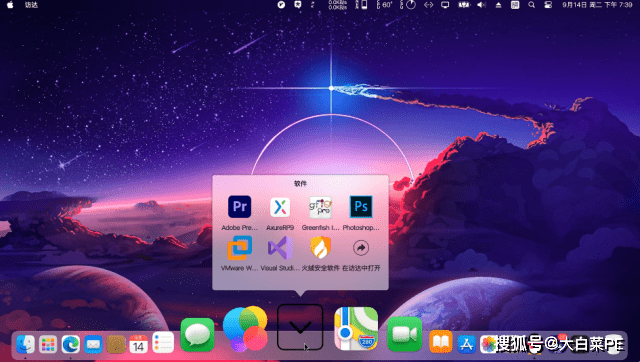640x362 pixels.
Task: Open Game Center bubbles icon in dock
Action: coord(245,329)
